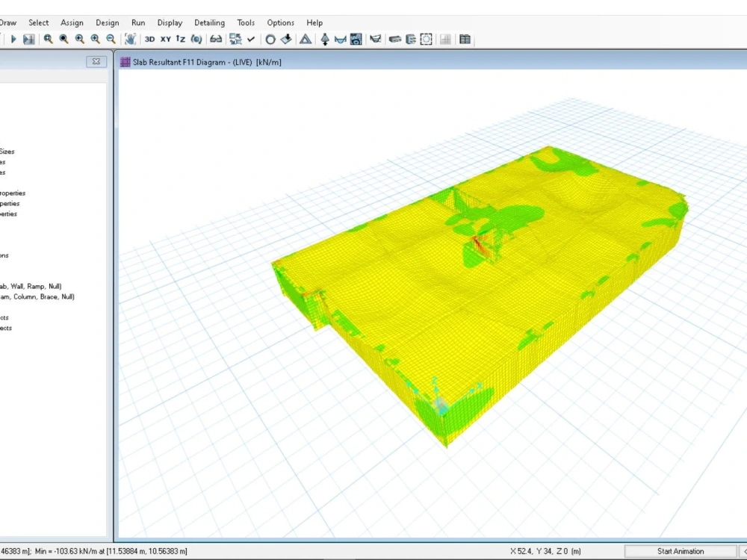Open the Run menu

click(138, 22)
